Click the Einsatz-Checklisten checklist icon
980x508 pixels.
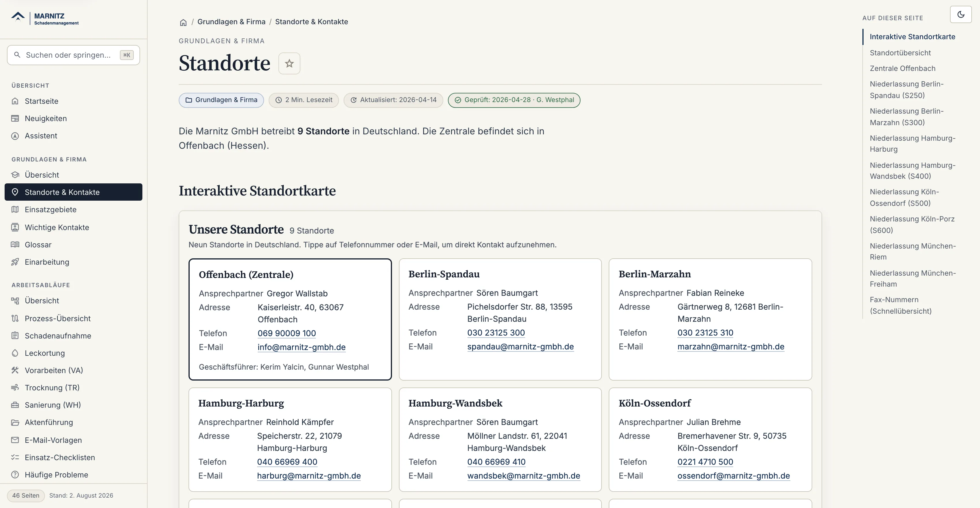(x=15, y=457)
